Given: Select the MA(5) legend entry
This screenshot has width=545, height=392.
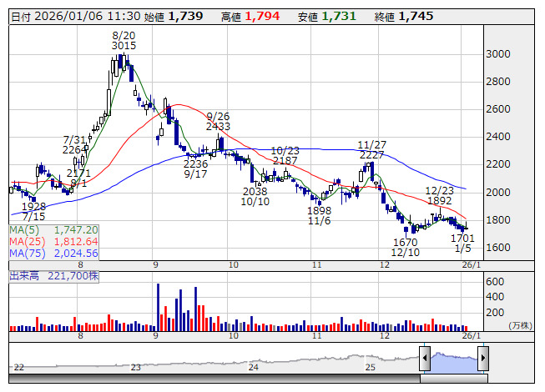Looking at the screenshot, I should 54,229.
